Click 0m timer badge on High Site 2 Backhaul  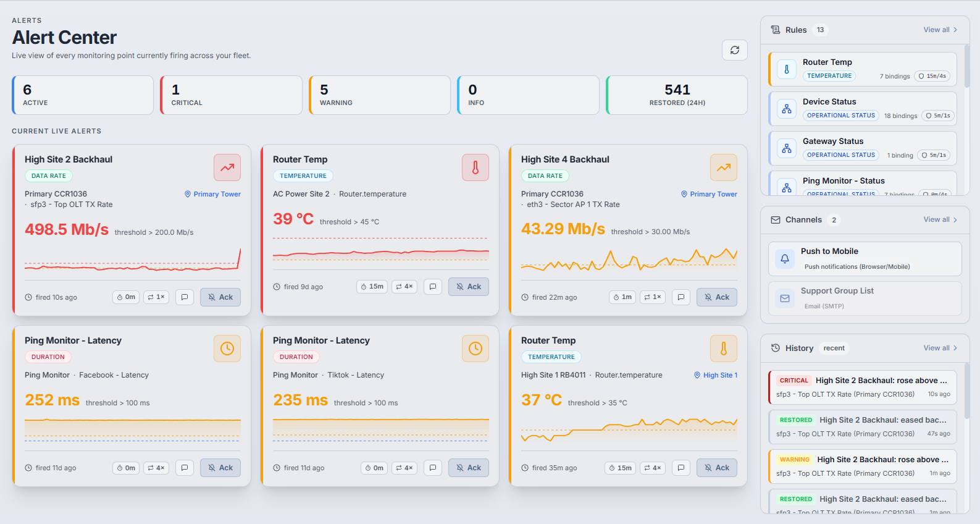126,297
